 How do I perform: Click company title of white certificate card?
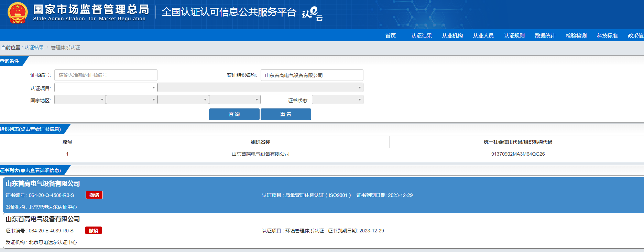pyautogui.click(x=43, y=219)
